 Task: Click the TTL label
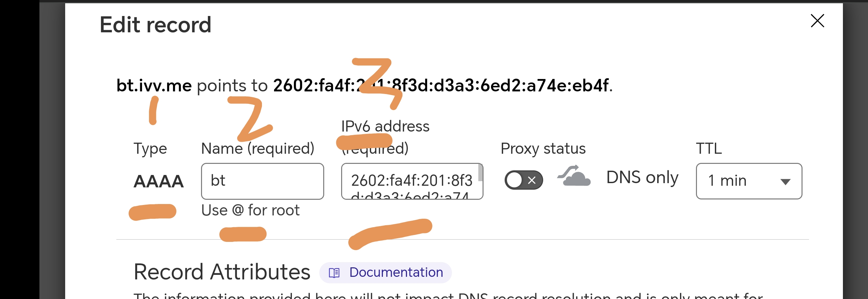(x=709, y=149)
